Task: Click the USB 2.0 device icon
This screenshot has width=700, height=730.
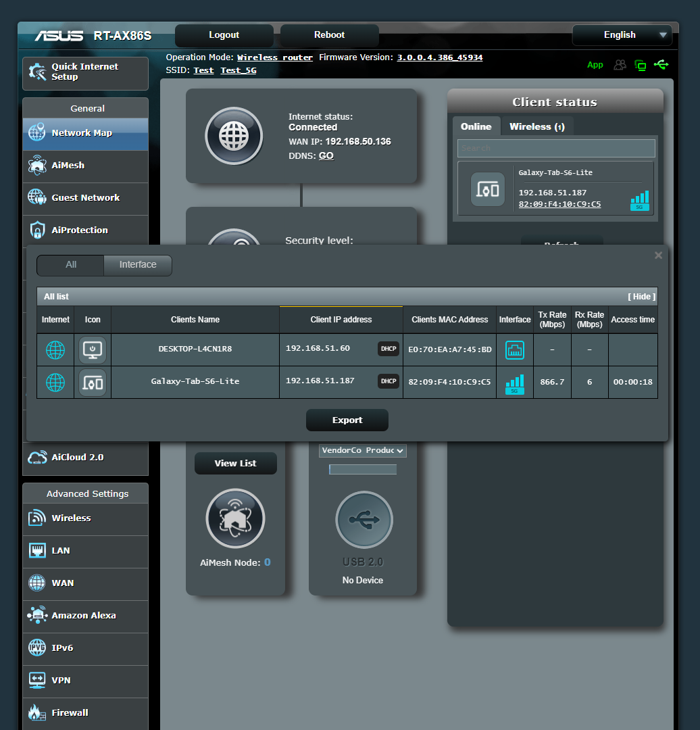Action: 363,520
